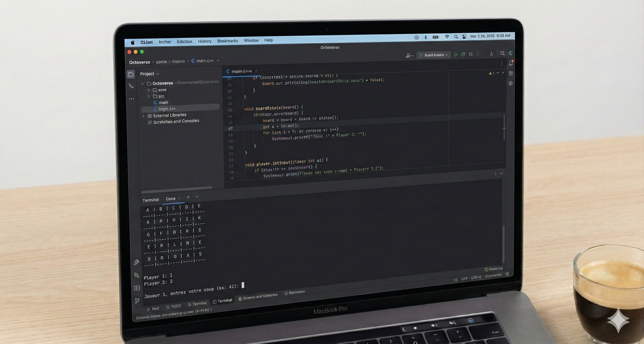The height and width of the screenshot is (344, 644).
Task: Collapse the Octoverso root folder
Action: coord(143,83)
